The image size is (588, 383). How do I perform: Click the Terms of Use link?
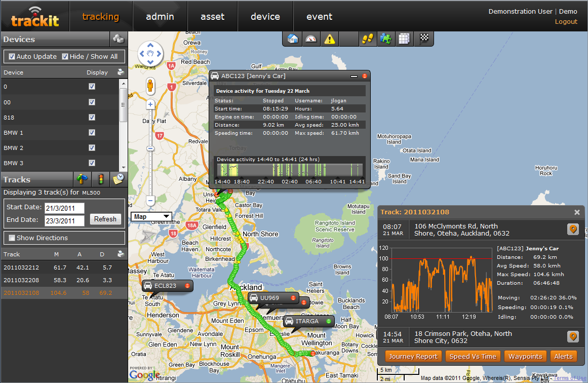pos(570,378)
